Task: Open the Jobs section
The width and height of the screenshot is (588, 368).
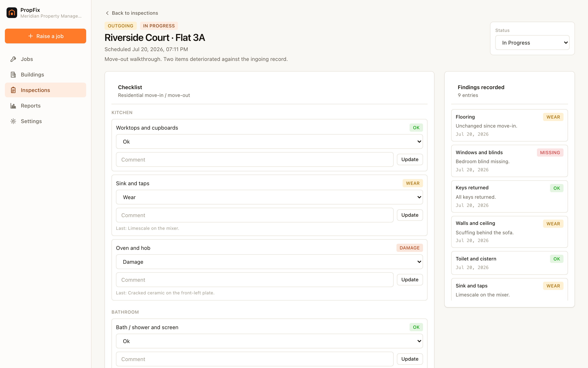Action: pos(46,59)
